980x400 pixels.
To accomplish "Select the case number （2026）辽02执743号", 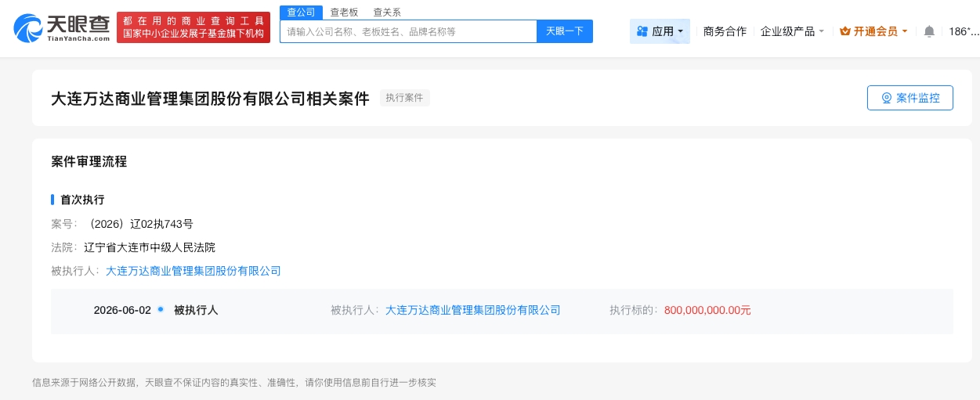I will click(x=141, y=224).
